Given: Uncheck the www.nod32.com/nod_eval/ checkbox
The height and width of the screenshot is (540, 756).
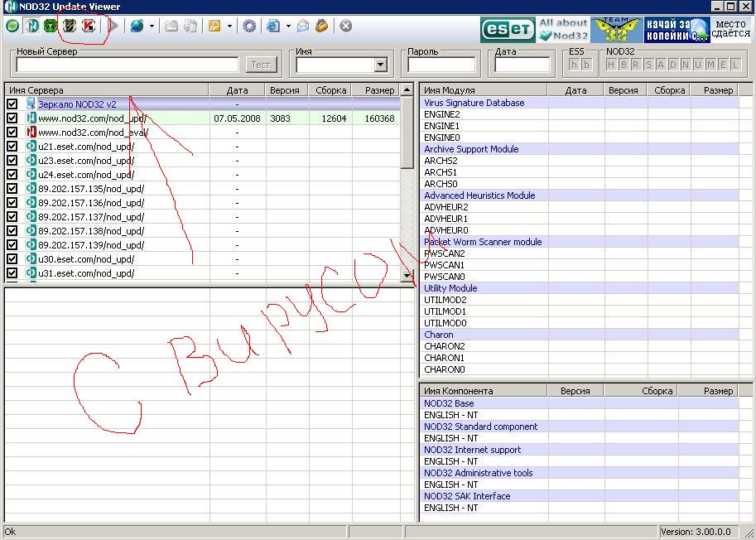Looking at the screenshot, I should coord(12,132).
